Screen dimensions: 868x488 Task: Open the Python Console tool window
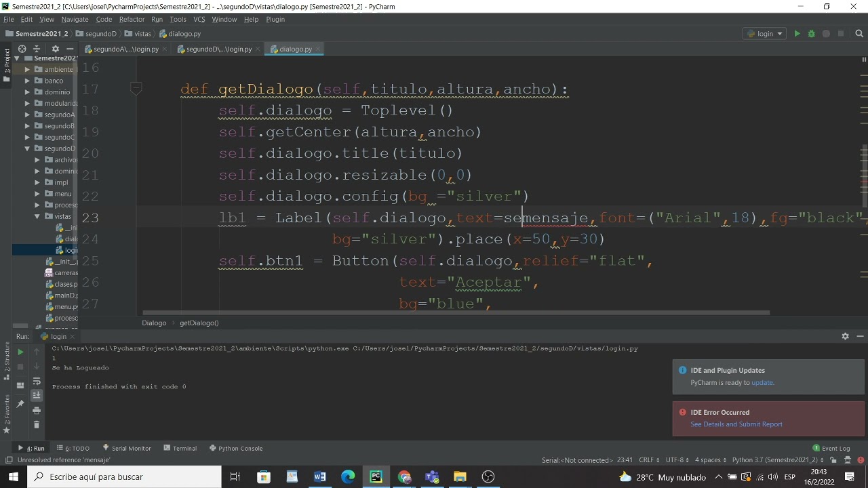click(235, 448)
